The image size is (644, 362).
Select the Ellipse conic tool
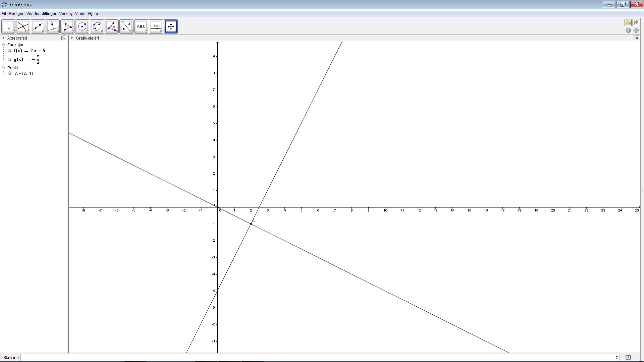[x=97, y=26]
